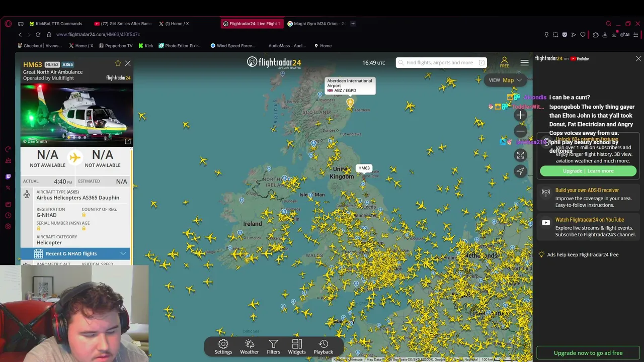Click the ad blocker shield icon
The height and width of the screenshot is (362, 644).
coord(565,35)
